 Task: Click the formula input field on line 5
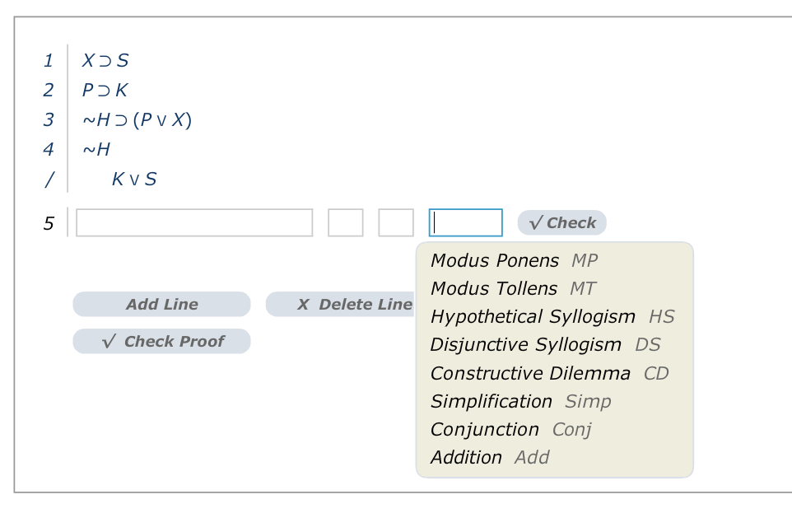(x=193, y=222)
